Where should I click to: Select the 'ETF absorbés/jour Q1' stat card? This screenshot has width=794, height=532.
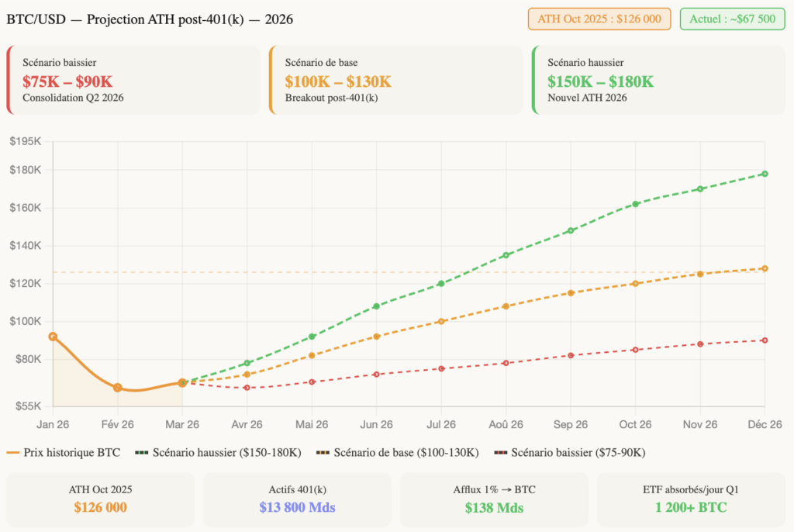point(691,498)
